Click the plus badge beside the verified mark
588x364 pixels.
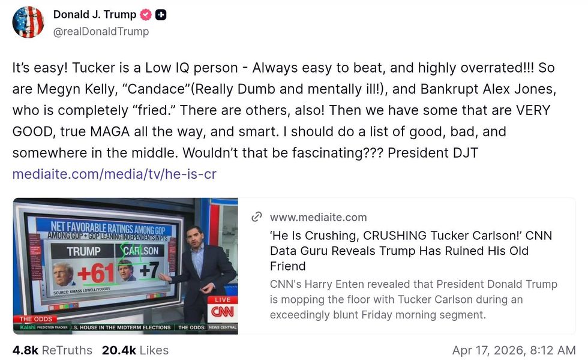coord(160,14)
